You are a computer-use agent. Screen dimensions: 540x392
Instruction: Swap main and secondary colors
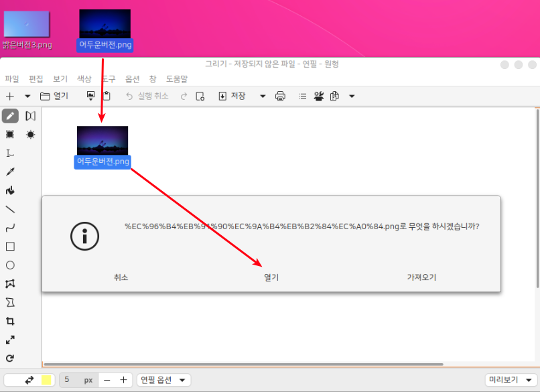point(29,380)
